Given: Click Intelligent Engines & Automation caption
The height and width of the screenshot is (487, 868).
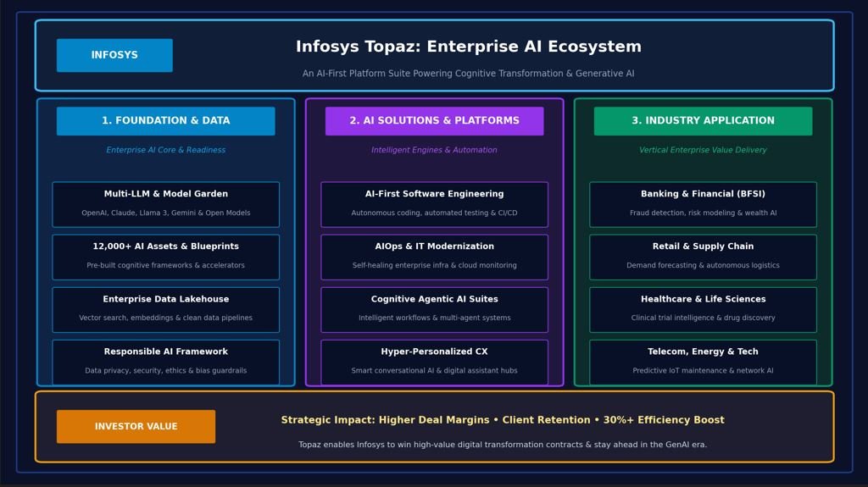Looking at the screenshot, I should point(435,150).
